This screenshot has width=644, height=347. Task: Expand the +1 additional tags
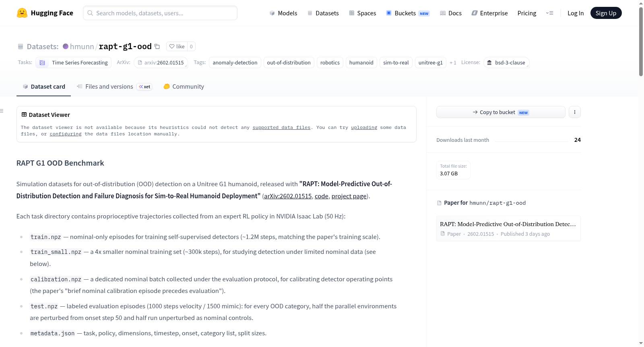tap(453, 62)
